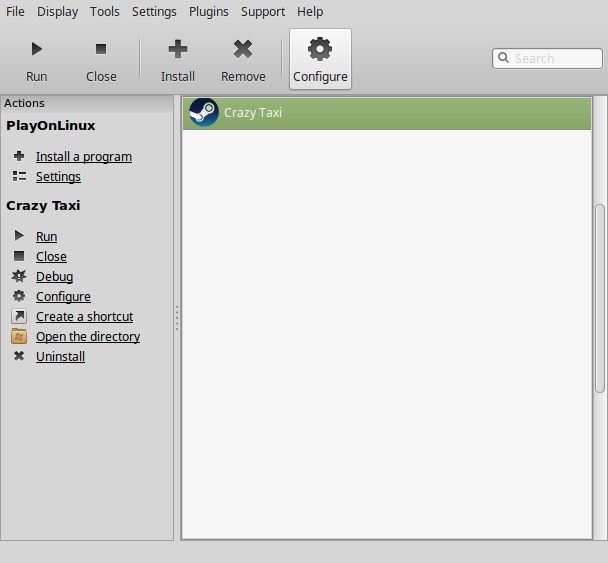Click the Remove cross icon in toolbar
The image size is (608, 563).
click(x=243, y=49)
